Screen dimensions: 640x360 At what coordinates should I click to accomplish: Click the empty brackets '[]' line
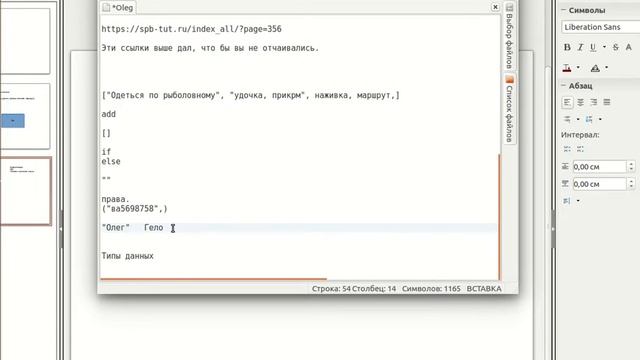coord(106,133)
